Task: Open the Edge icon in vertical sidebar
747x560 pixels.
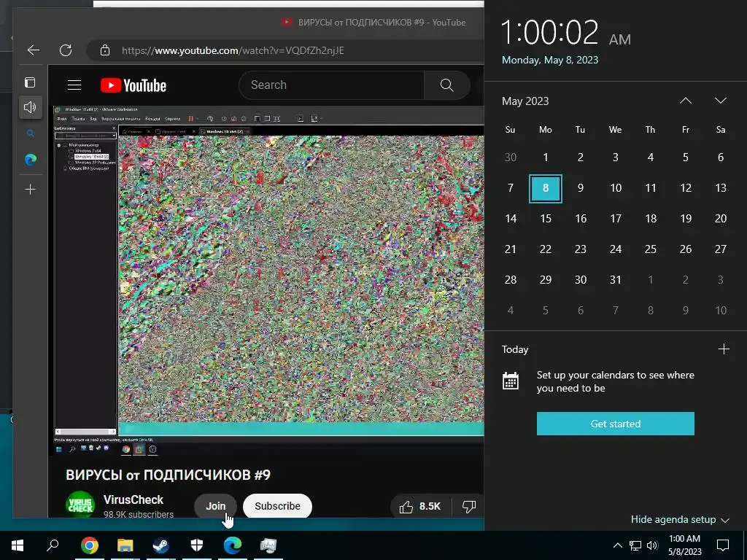Action: pyautogui.click(x=31, y=160)
